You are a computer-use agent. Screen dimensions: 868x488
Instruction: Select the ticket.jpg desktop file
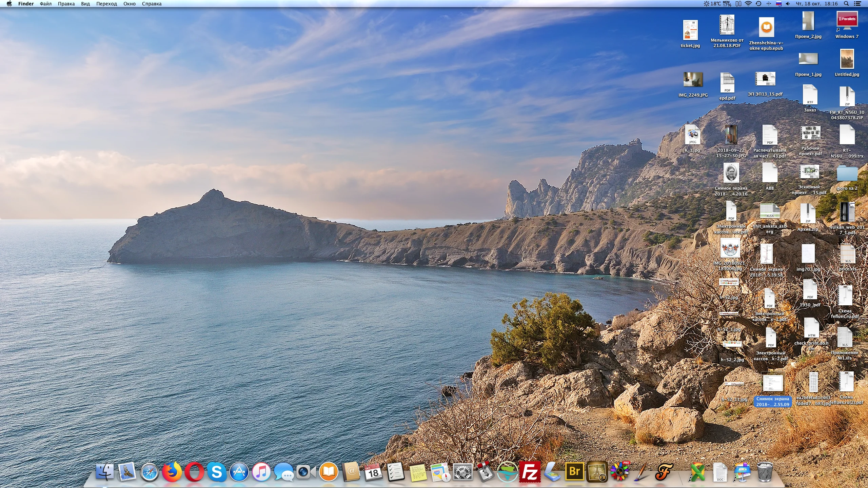[x=690, y=30]
